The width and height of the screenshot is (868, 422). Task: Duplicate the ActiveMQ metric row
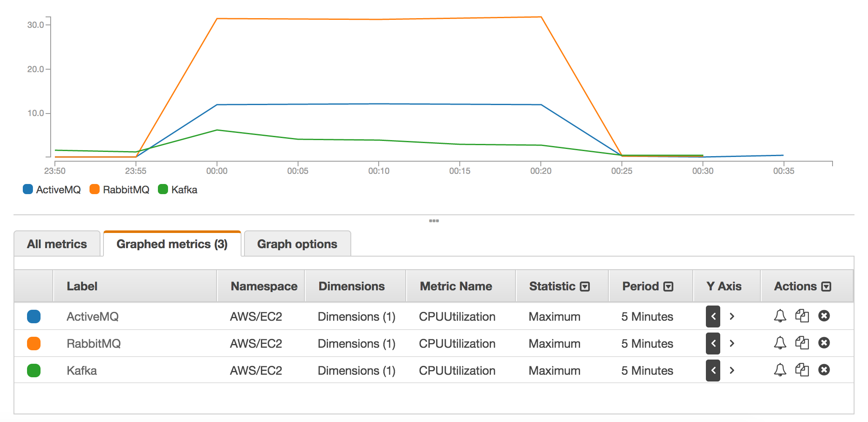[x=802, y=316]
